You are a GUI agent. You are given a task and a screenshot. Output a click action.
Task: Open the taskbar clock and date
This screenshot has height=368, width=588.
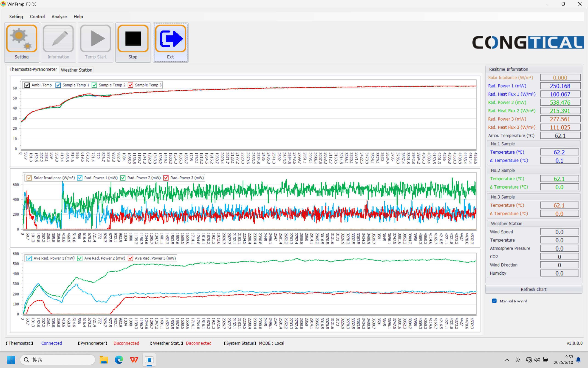coord(563,360)
